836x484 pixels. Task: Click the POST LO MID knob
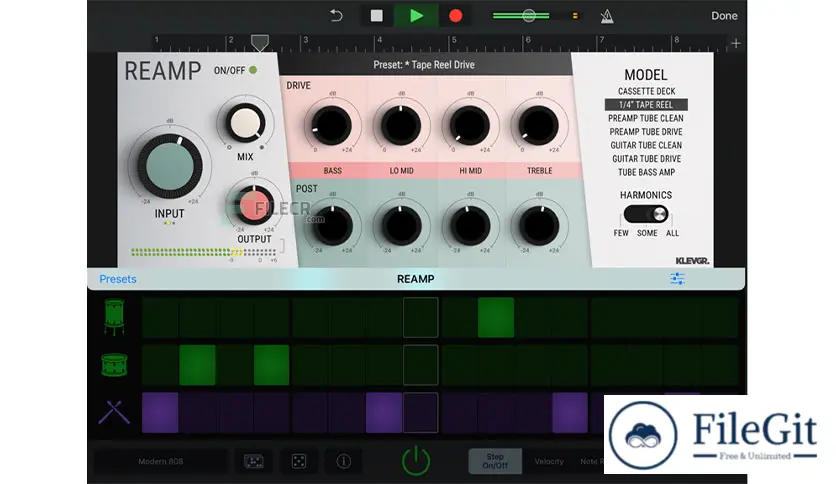401,226
